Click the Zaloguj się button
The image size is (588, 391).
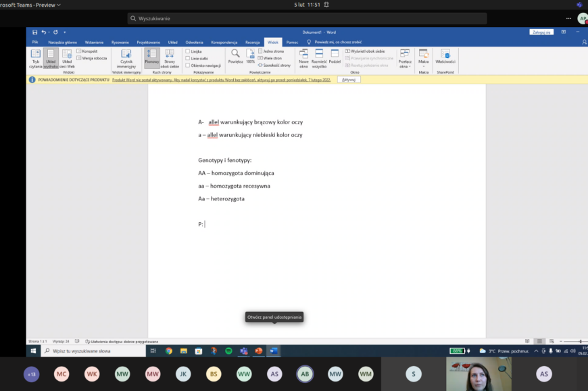click(541, 32)
